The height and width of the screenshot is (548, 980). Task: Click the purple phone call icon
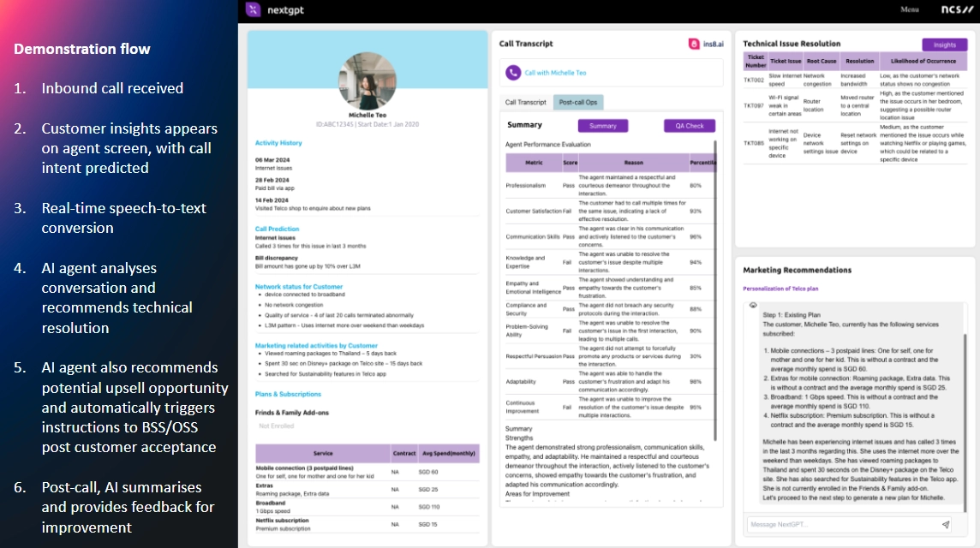513,73
